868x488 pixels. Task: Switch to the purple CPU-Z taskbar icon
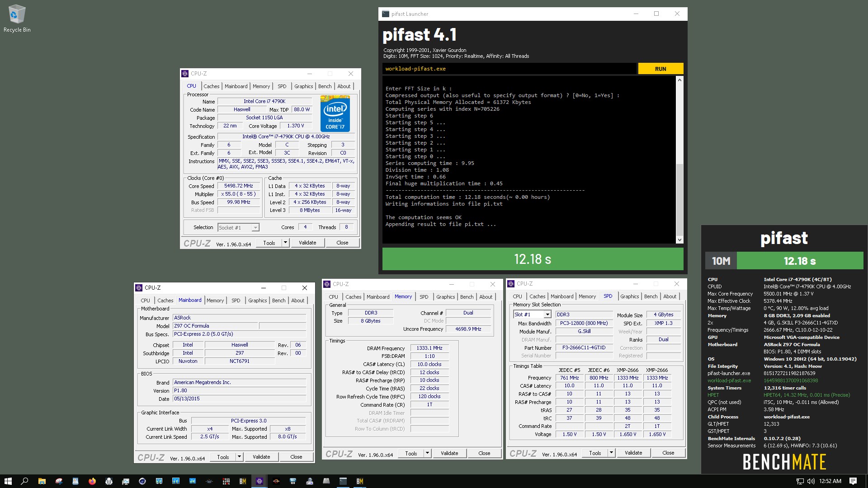(x=259, y=481)
